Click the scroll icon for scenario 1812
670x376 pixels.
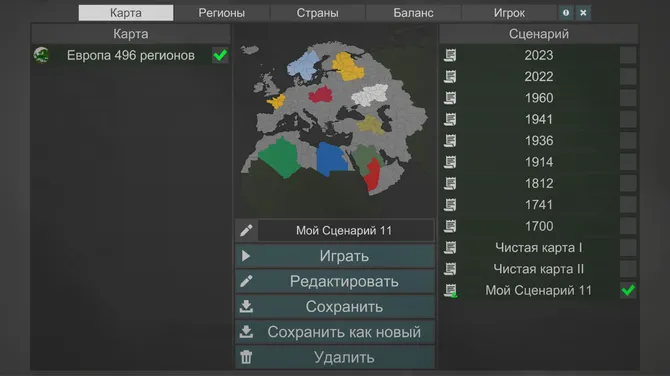[x=450, y=183]
